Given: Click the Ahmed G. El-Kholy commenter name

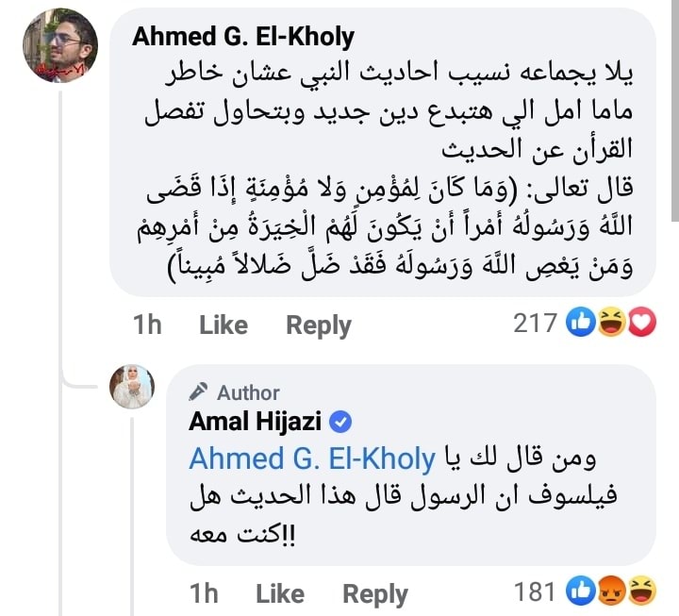Looking at the screenshot, I should tap(243, 37).
